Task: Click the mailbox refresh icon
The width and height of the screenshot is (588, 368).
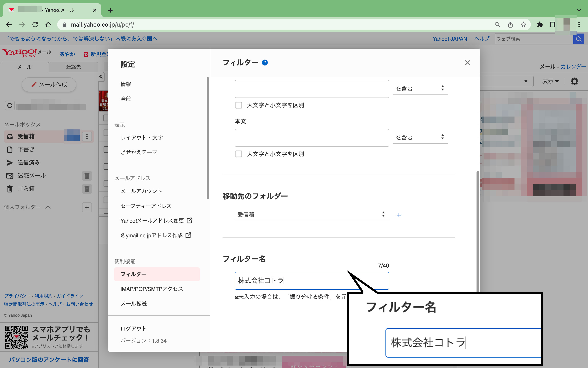Action: click(10, 106)
